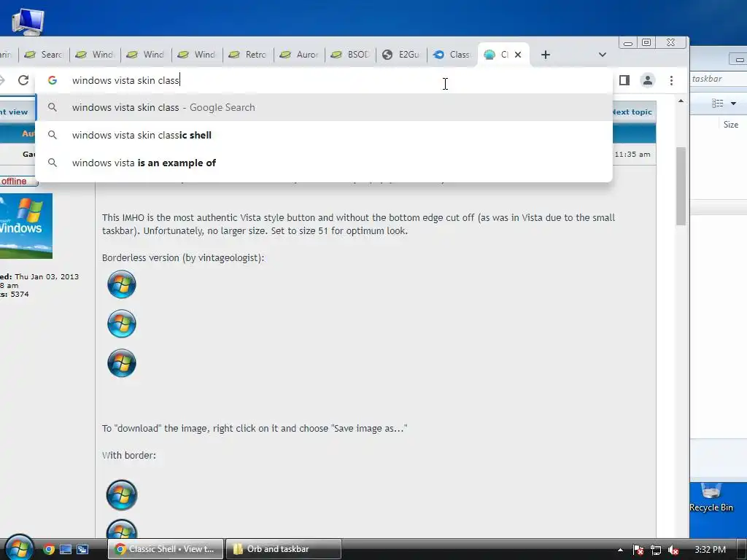The width and height of the screenshot is (747, 560).
Task: Switch to the 'Retro' tab
Action: [248, 55]
